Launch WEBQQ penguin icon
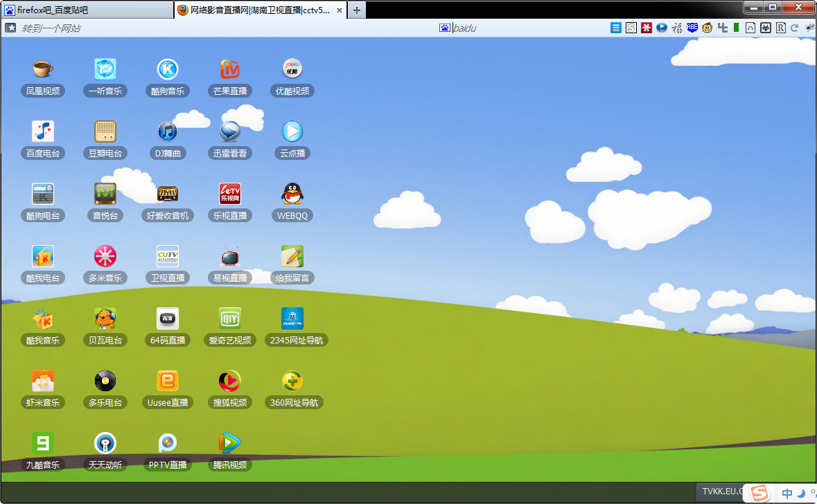The height and width of the screenshot is (504, 817). 292,194
